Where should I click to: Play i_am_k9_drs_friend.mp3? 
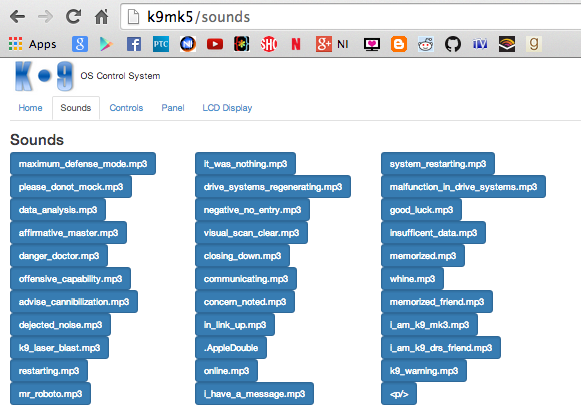441,347
